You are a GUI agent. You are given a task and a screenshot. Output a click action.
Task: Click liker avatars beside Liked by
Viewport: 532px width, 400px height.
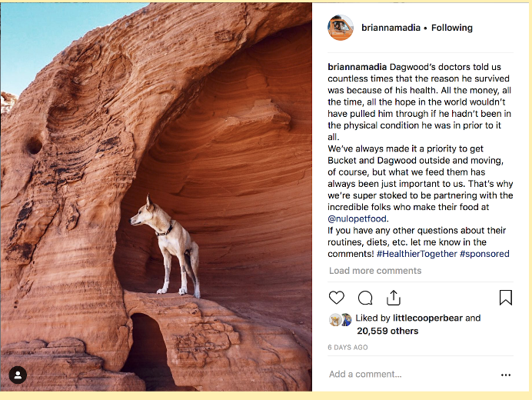pos(341,320)
